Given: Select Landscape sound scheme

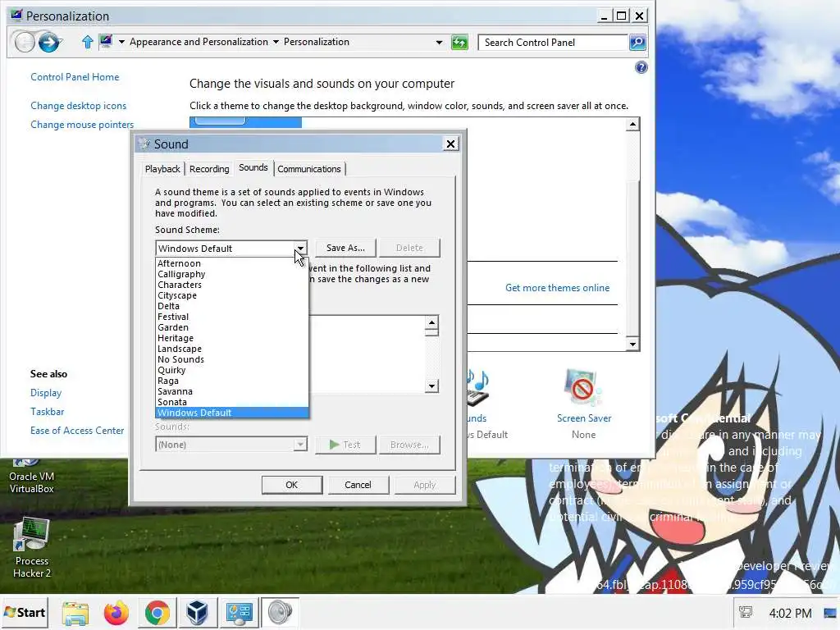Looking at the screenshot, I should click(231, 349).
